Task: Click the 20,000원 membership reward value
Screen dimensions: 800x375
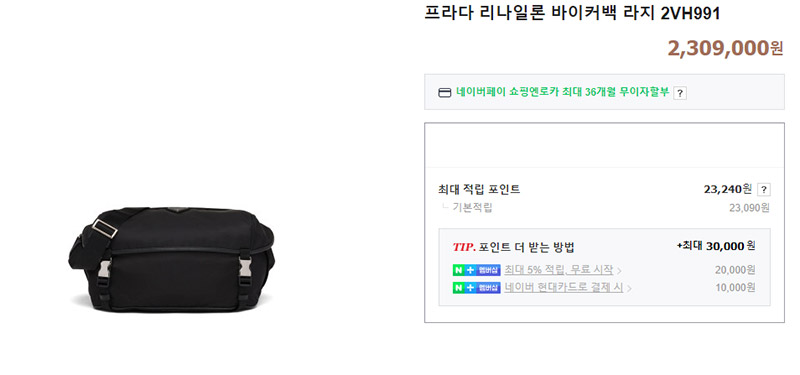Action: [735, 270]
